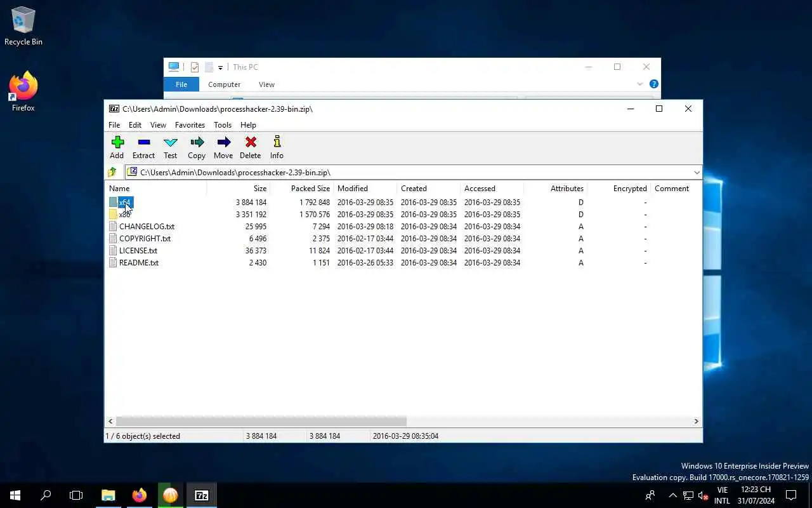
Task: Sort by Modified column header
Action: [x=365, y=189]
